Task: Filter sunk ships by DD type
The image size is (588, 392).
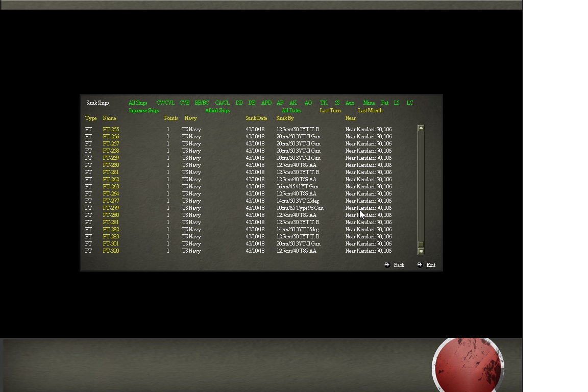Action: pyautogui.click(x=239, y=103)
